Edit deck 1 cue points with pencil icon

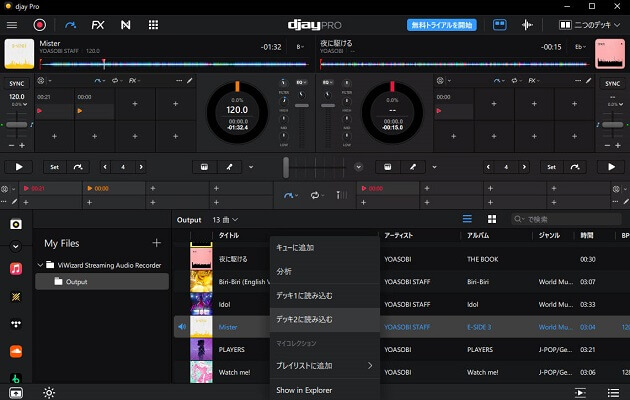190,81
